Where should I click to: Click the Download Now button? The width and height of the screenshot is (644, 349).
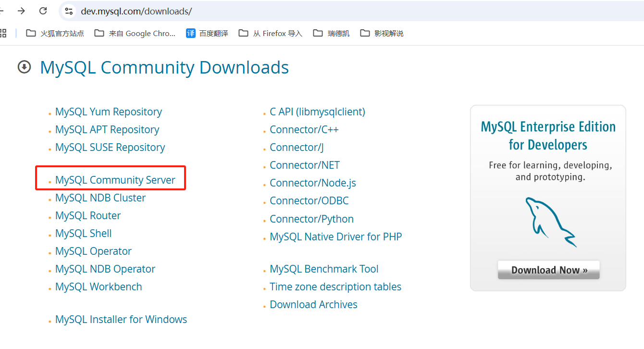548,270
